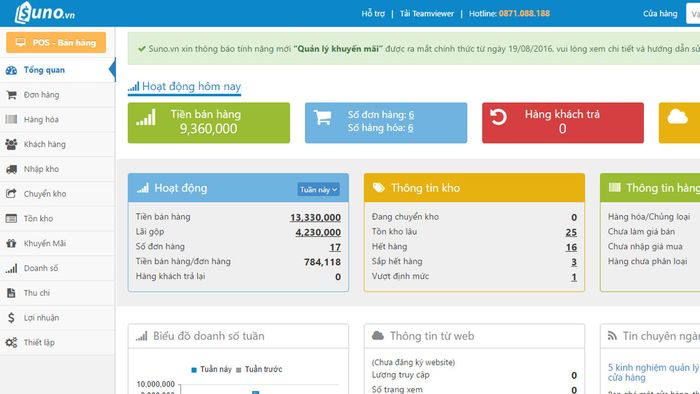The width and height of the screenshot is (700, 394).
Task: Click the signal bars icon in green card
Action: tap(146, 117)
